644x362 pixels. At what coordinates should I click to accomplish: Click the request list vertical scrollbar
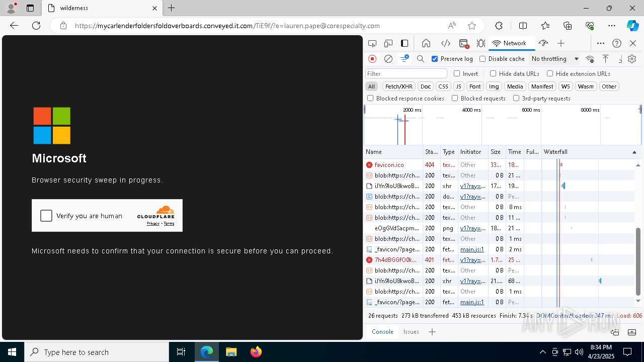coord(638,261)
